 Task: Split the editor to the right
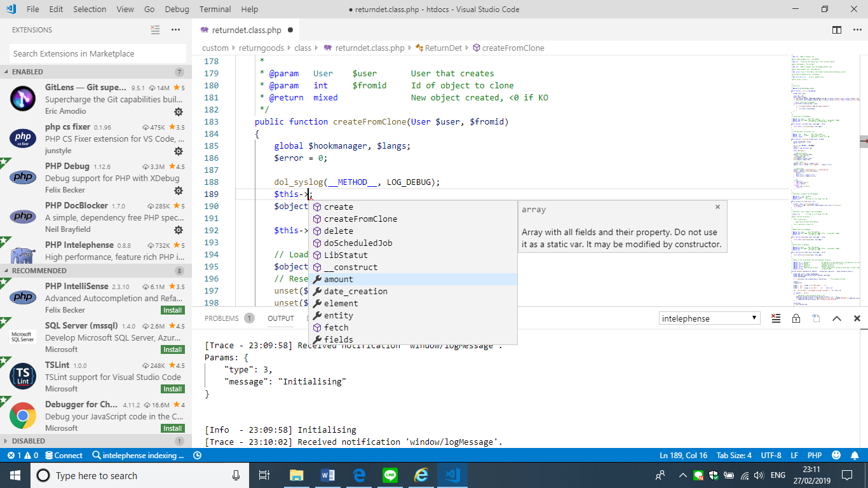(837, 30)
